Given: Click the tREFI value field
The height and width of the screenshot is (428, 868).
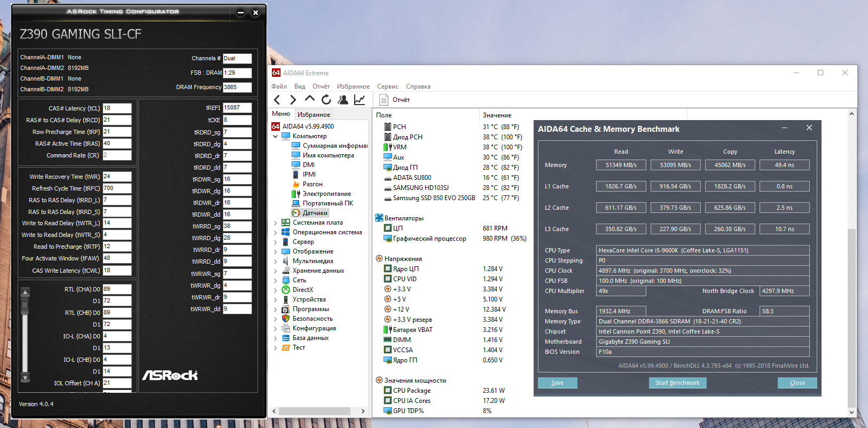Looking at the screenshot, I should pos(237,108).
